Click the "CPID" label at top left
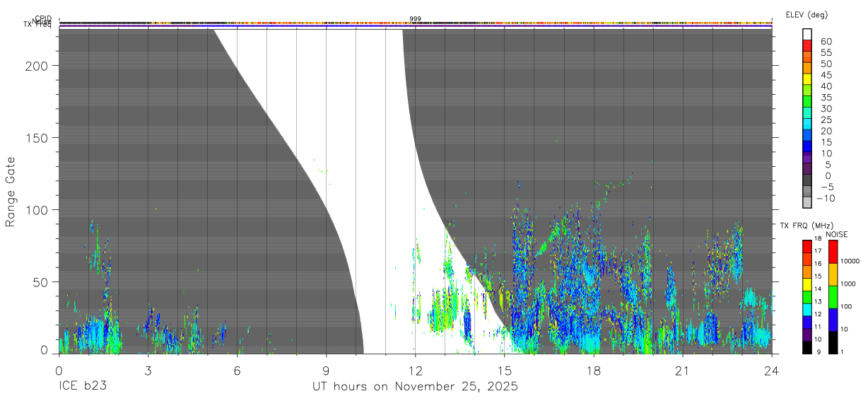This screenshot has width=868, height=401. tap(43, 20)
